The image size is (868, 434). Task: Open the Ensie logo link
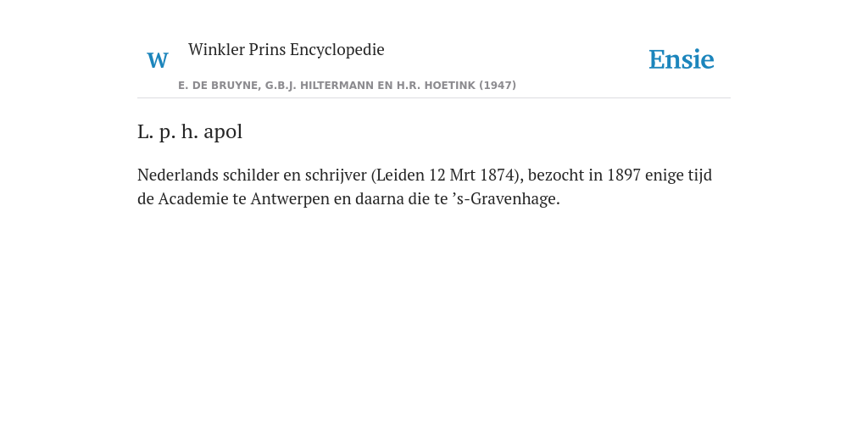(682, 59)
